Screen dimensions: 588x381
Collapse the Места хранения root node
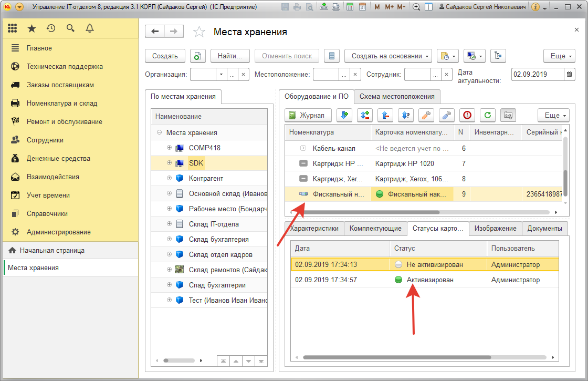coord(159,132)
